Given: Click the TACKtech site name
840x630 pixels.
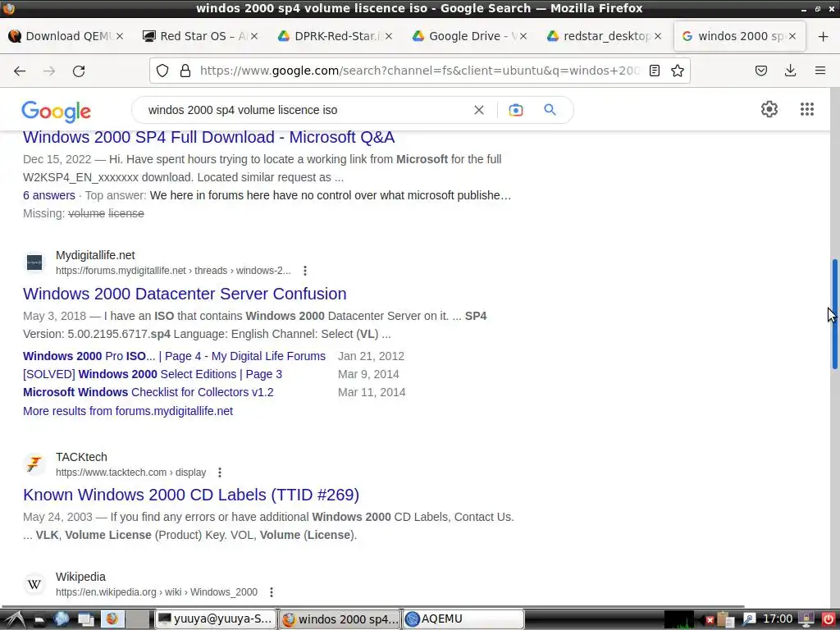Looking at the screenshot, I should click(x=81, y=457).
